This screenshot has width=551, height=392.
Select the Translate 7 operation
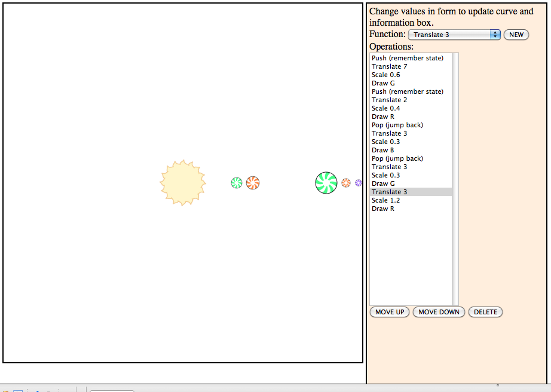pyautogui.click(x=390, y=66)
